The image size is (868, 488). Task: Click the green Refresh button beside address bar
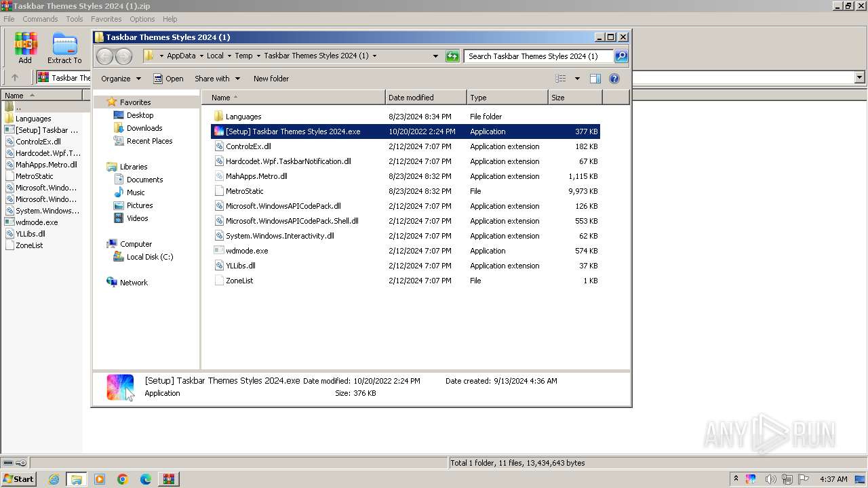452,56
